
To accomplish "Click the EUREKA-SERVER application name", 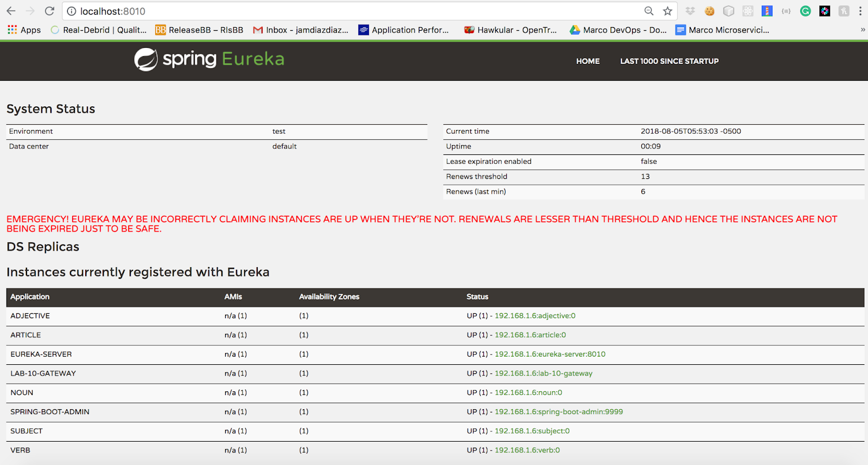I will point(41,354).
